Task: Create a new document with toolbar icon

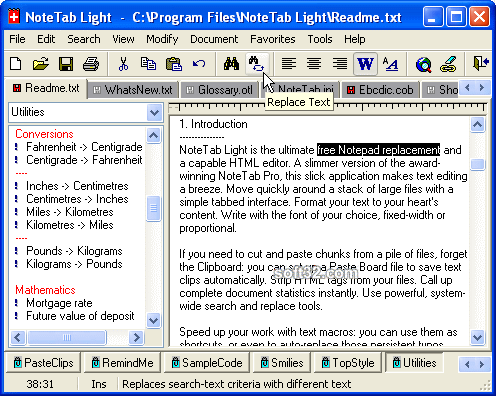Action: pos(16,63)
